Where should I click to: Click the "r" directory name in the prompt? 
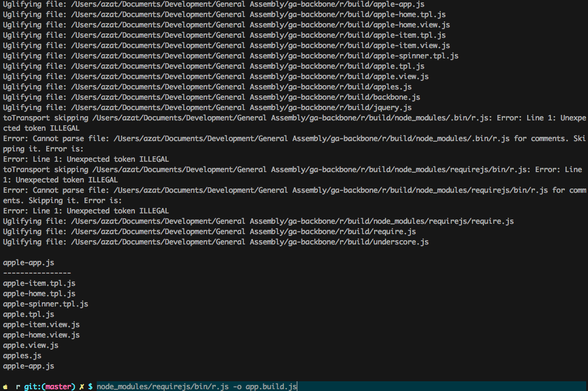(17, 386)
